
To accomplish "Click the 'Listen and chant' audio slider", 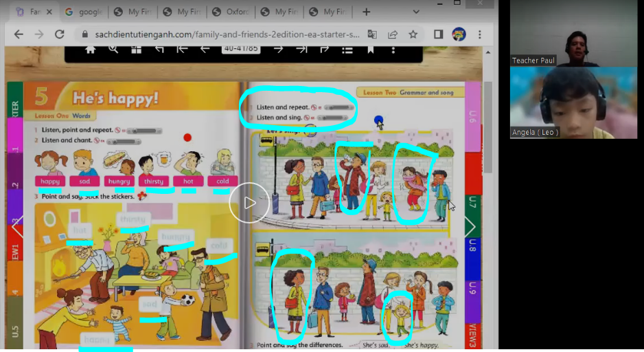I will (124, 142).
